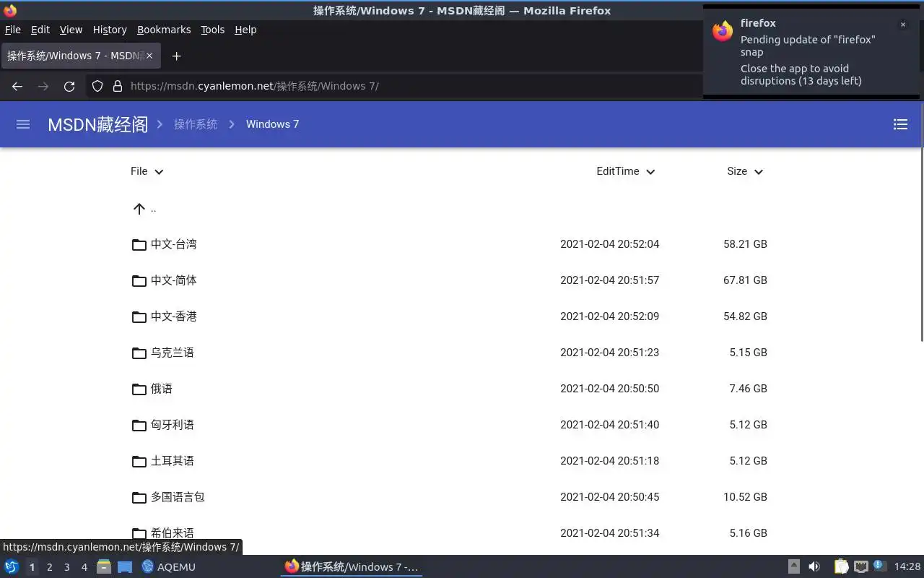Switch to workspace 3
Screen dimensions: 924x578
click(x=66, y=567)
